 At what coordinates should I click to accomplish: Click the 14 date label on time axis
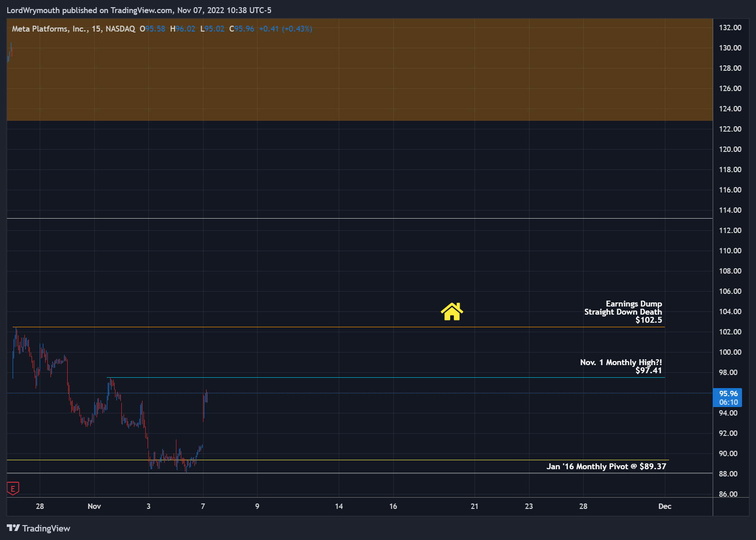(339, 506)
